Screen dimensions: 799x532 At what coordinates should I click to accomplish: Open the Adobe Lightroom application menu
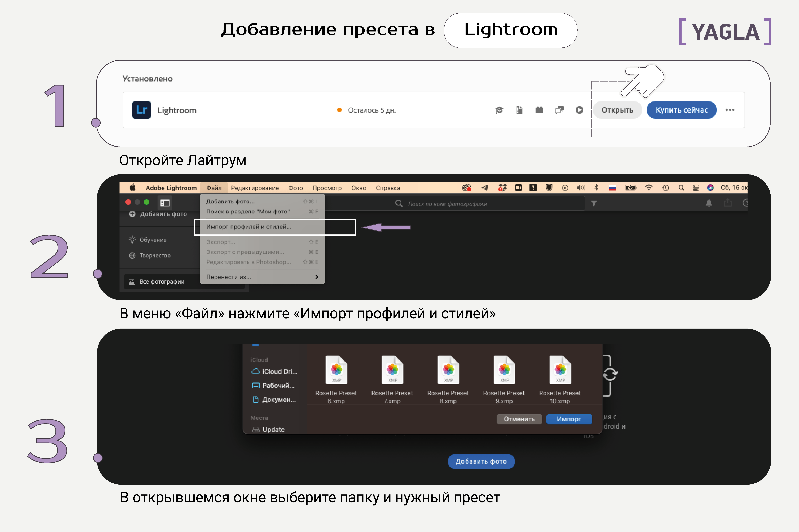tap(171, 188)
